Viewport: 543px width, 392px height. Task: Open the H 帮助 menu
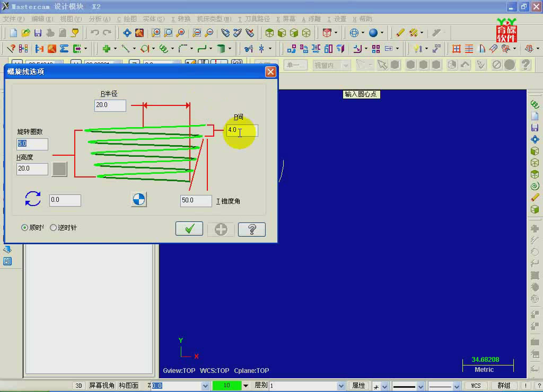tap(362, 19)
